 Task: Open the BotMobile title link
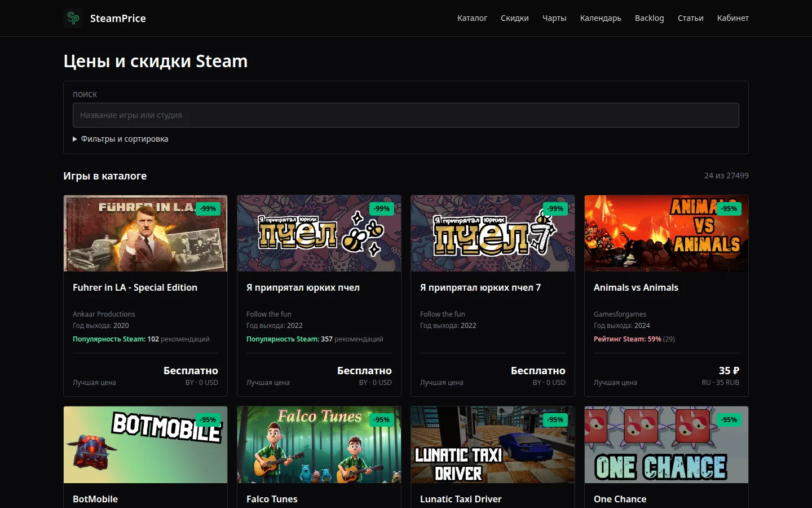[95, 499]
